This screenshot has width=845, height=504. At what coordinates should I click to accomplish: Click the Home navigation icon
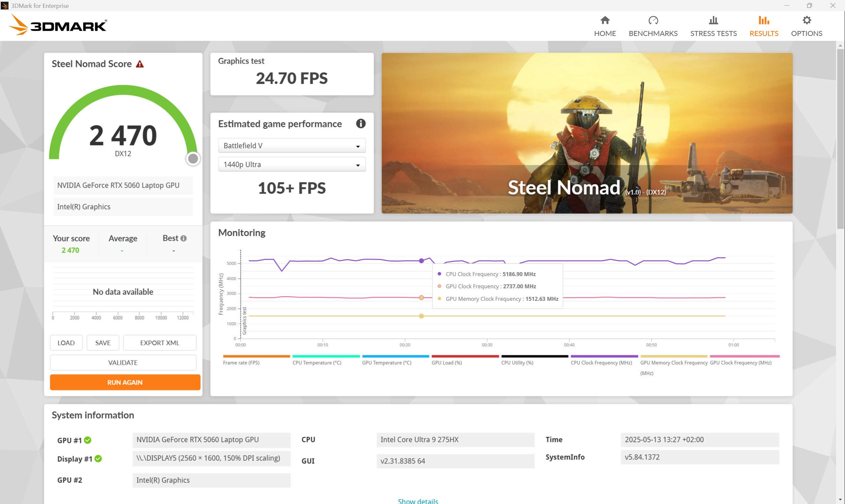pyautogui.click(x=605, y=20)
